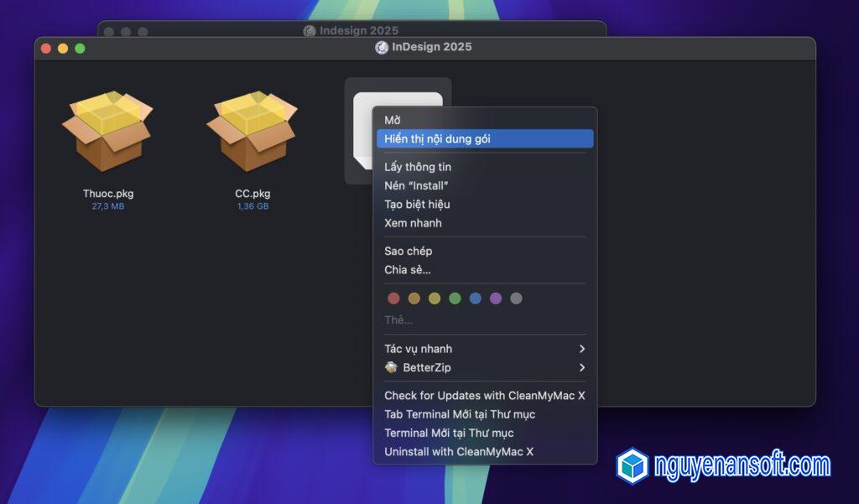The width and height of the screenshot is (859, 504).
Task: Open "Lấy thông tin" for the file
Action: tap(418, 167)
